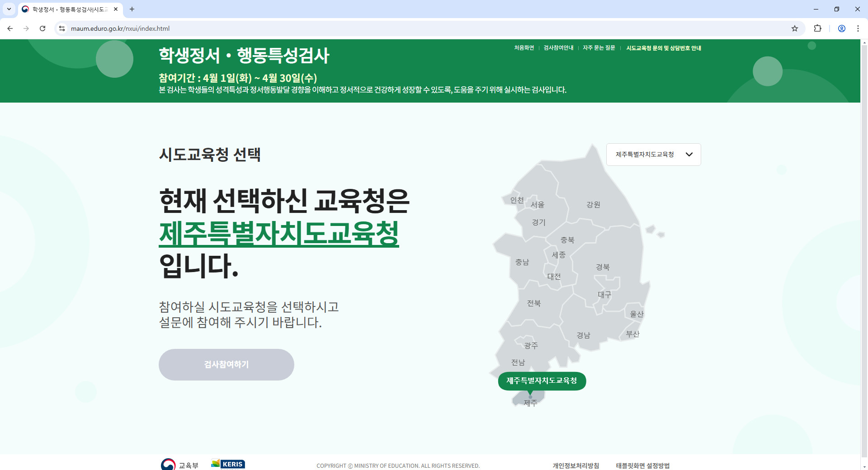Click the vertical page scrollbar

864,251
